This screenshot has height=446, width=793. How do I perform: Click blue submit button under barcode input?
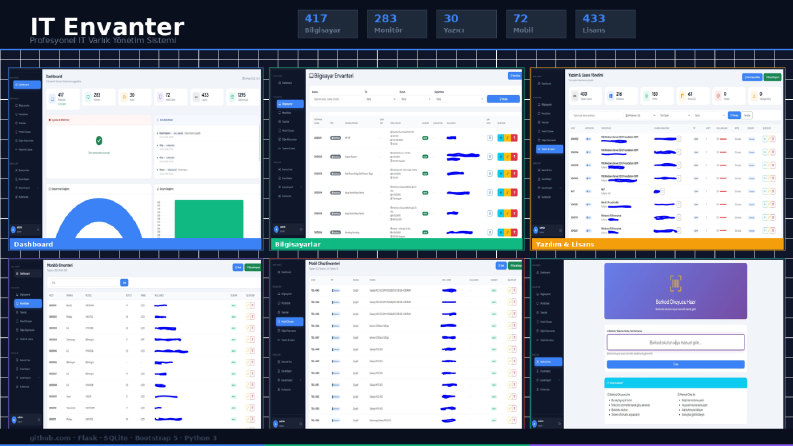676,364
